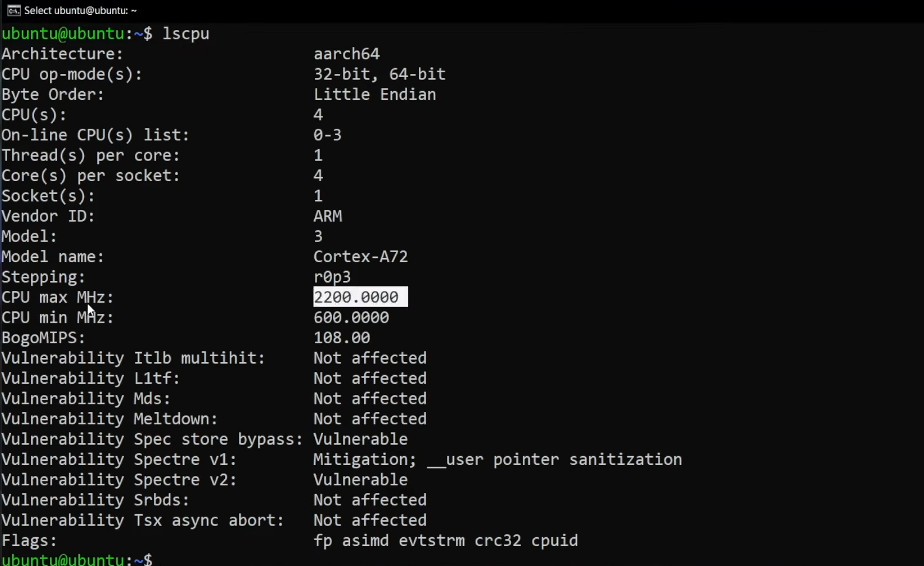Click the Spectre v1 mitigation text
924x566 pixels.
pyautogui.click(x=497, y=460)
